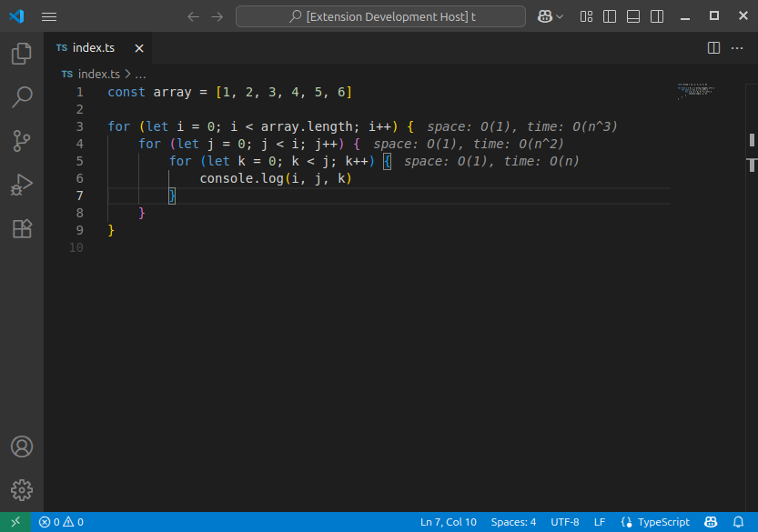Click on console.log in line 6
The image size is (758, 532).
point(242,178)
